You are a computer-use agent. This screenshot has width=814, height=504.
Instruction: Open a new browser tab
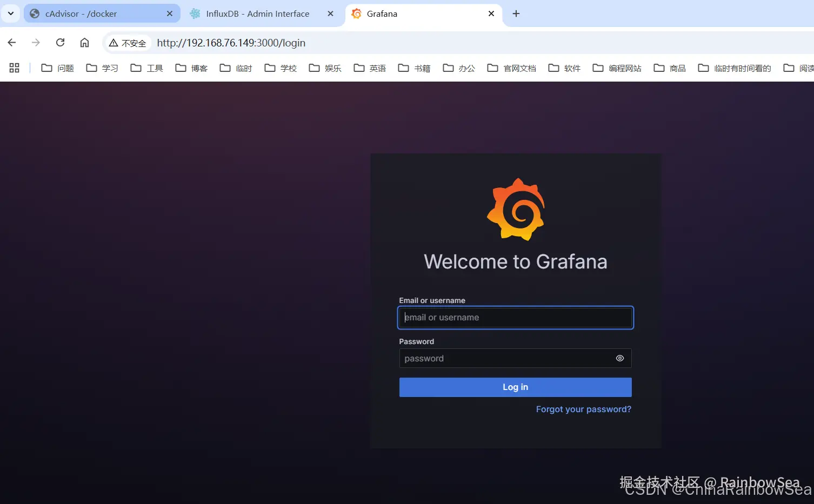coord(516,14)
